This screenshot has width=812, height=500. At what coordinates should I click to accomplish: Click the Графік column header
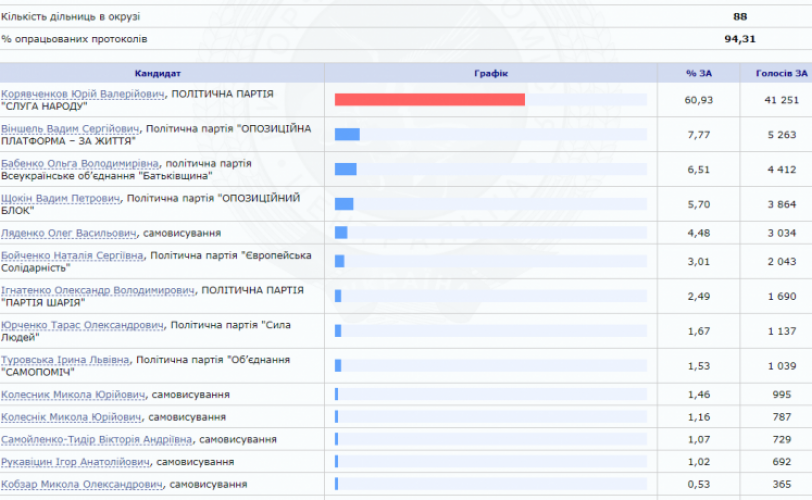pyautogui.click(x=491, y=73)
